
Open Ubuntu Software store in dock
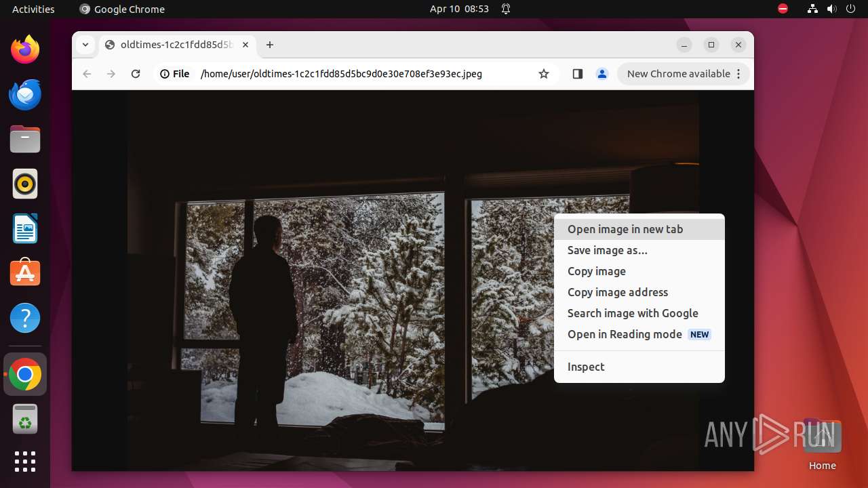click(x=25, y=273)
